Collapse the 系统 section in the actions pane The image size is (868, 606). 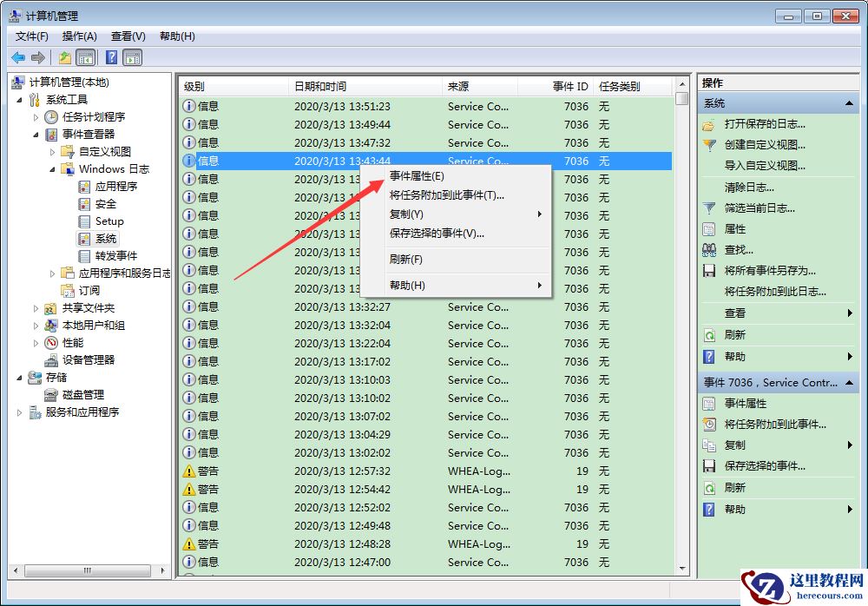pyautogui.click(x=848, y=102)
